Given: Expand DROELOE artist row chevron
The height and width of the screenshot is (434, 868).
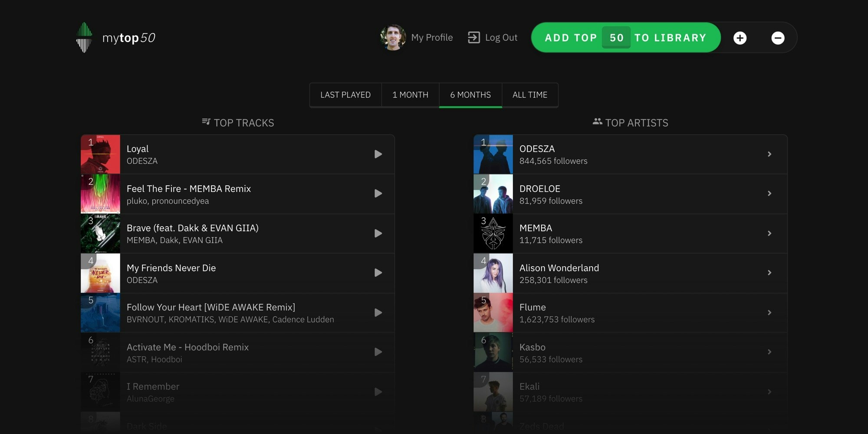Looking at the screenshot, I should (x=769, y=194).
